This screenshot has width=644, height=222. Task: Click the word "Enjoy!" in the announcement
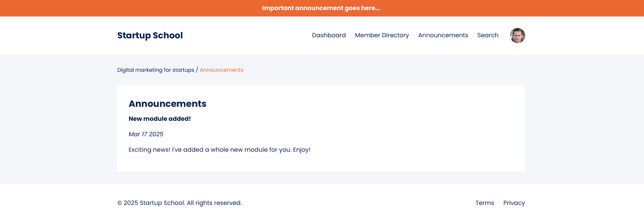(x=302, y=150)
